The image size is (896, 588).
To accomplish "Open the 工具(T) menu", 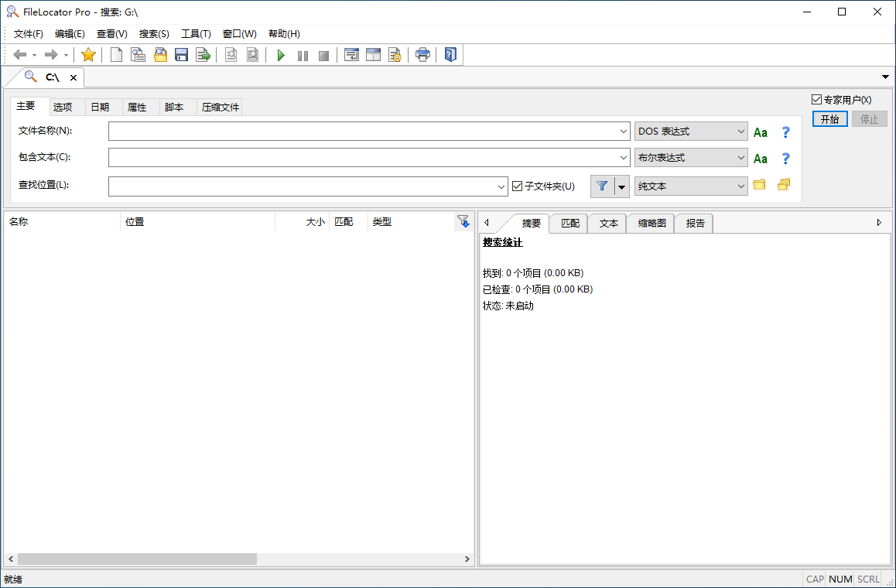I will point(196,34).
